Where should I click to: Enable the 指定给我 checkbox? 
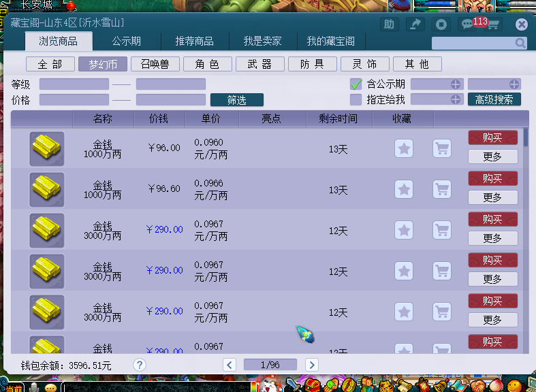click(x=356, y=99)
